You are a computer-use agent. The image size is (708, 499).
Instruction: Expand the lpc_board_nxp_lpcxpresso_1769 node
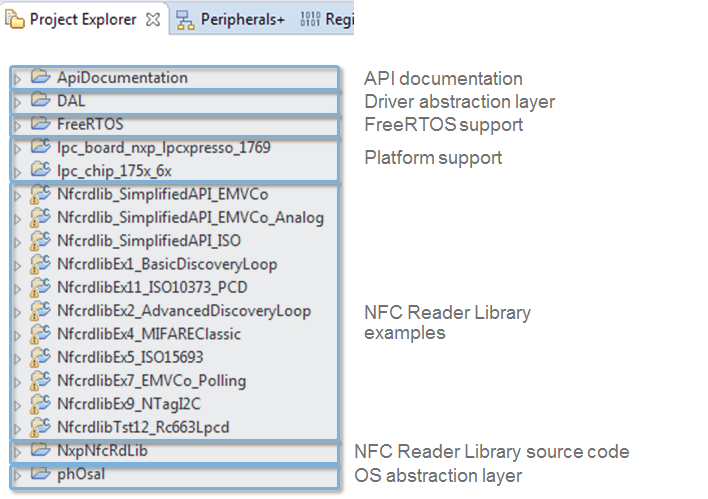(18, 149)
